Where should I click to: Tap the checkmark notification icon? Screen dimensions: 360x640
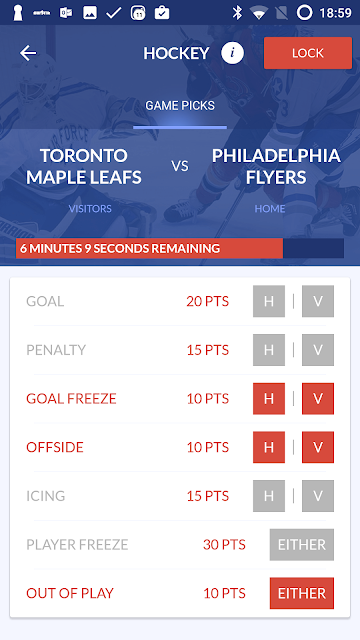(x=113, y=13)
